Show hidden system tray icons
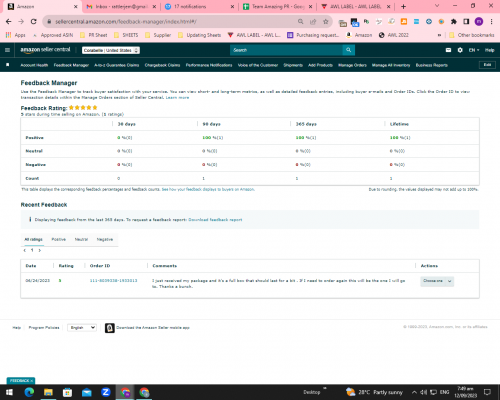500x400 pixels. point(414,392)
